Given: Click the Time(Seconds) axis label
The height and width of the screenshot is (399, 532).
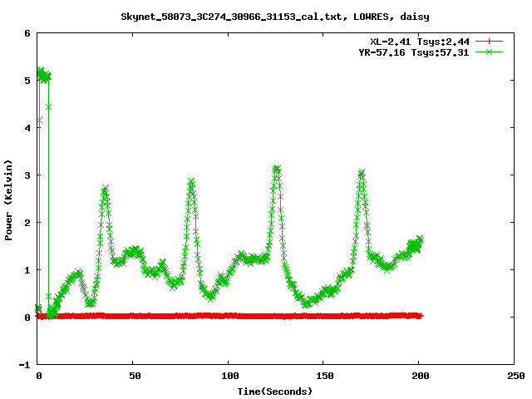Looking at the screenshot, I should click(275, 392).
